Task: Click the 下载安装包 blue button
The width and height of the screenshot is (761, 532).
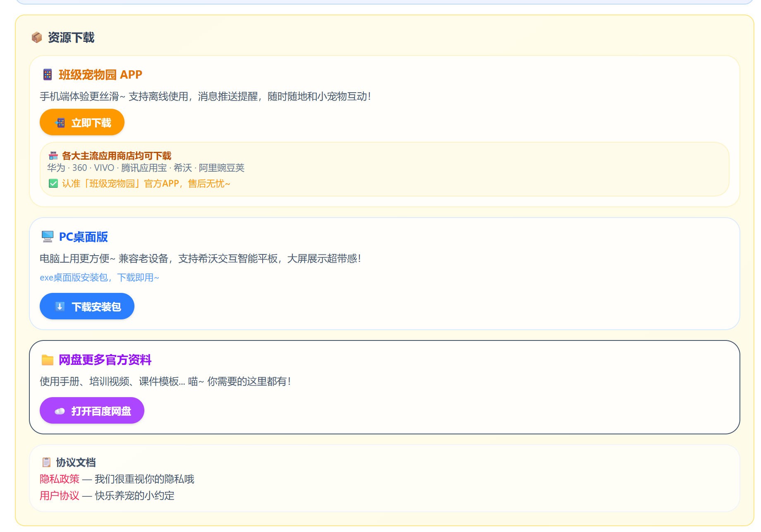Action: pyautogui.click(x=87, y=306)
